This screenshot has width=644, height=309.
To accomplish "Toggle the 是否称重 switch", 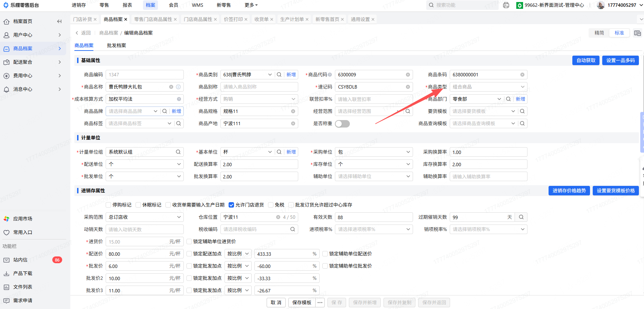I will point(342,124).
